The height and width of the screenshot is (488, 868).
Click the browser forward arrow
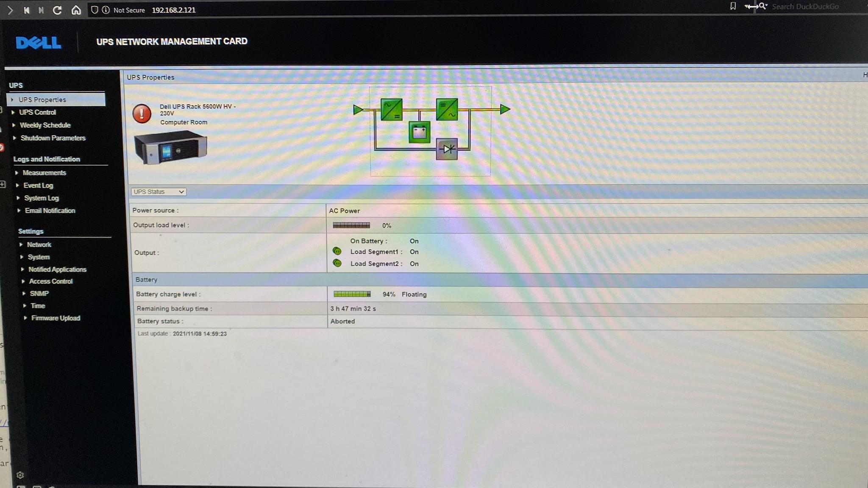click(x=10, y=10)
